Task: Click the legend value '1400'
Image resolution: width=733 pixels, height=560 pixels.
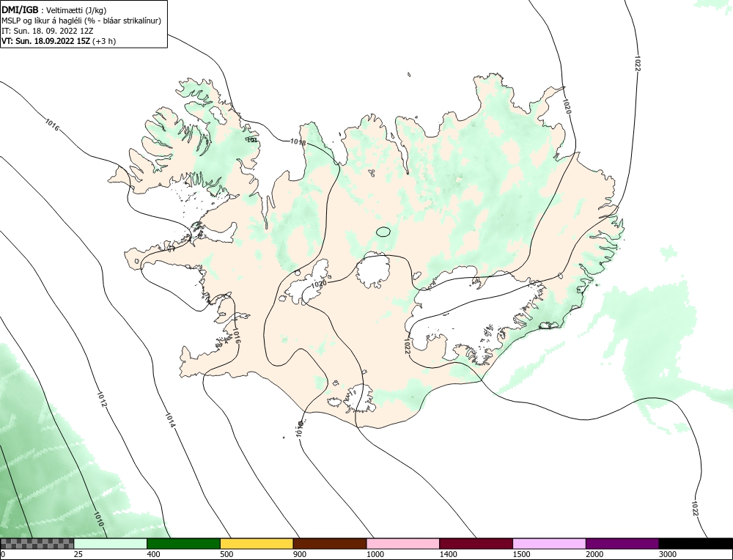Action: 448,555
